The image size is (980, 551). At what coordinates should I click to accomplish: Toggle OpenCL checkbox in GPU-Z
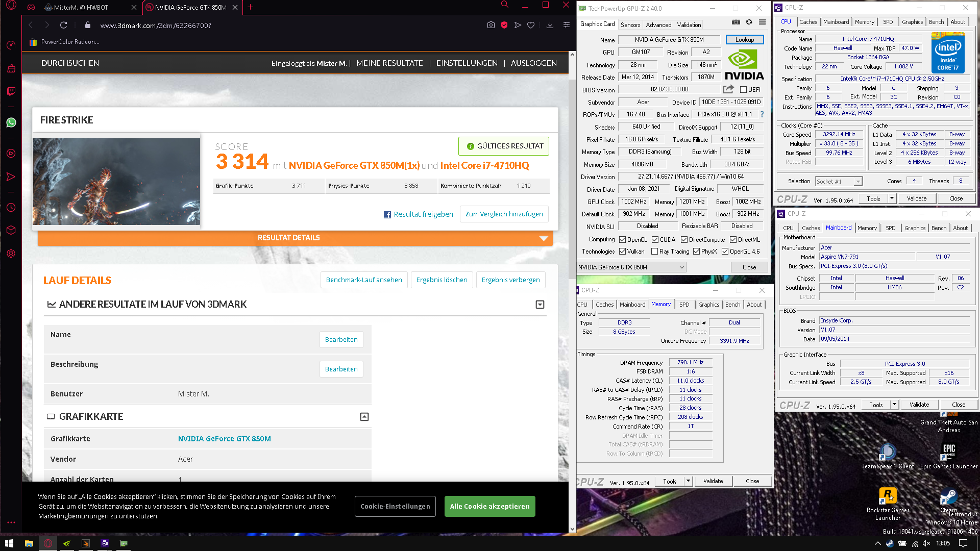pyautogui.click(x=622, y=240)
